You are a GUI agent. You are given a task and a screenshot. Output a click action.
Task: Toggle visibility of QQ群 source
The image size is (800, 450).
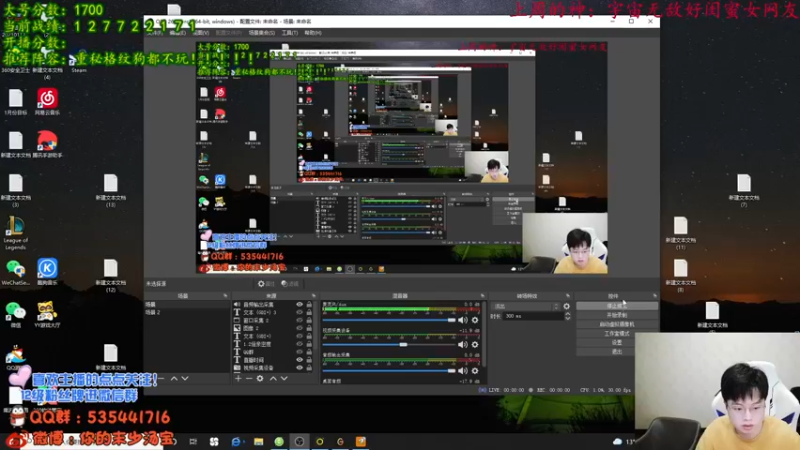(299, 352)
